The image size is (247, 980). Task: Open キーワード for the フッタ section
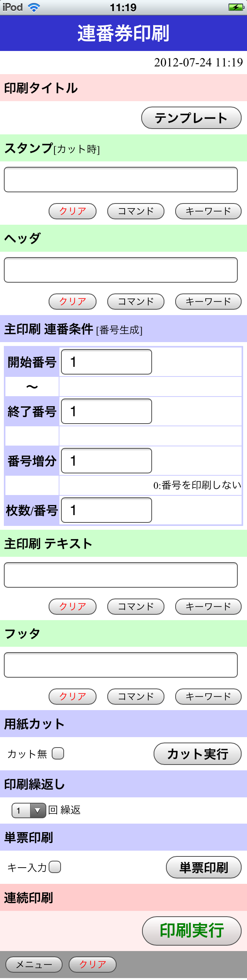[208, 697]
